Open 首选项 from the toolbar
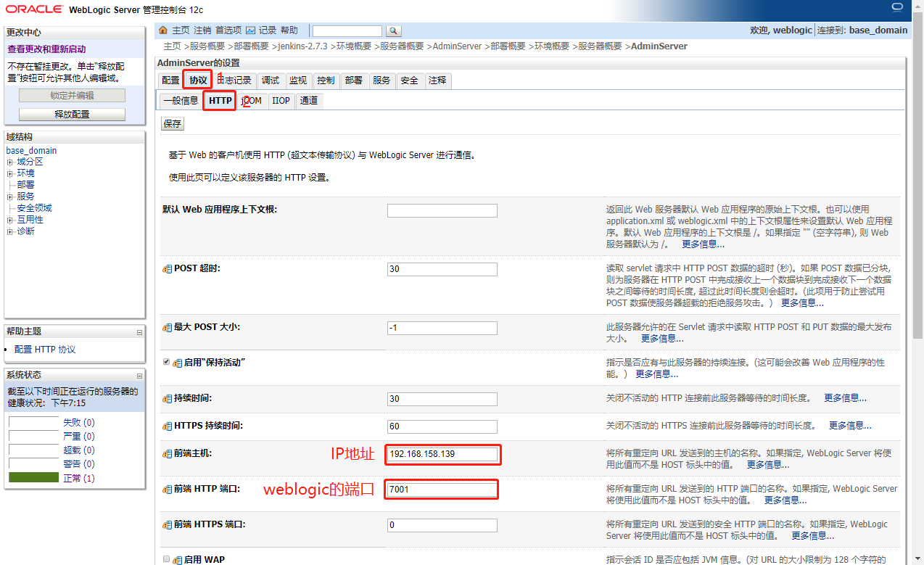 tap(228, 30)
